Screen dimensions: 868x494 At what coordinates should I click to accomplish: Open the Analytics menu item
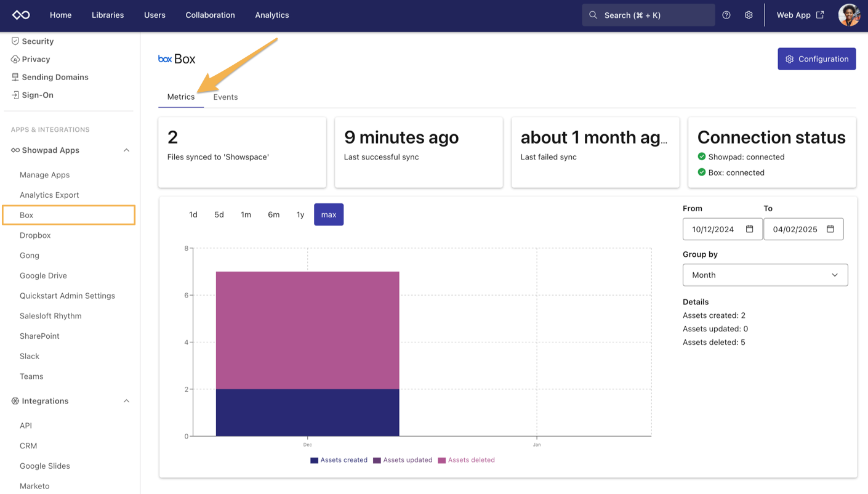[x=271, y=15]
